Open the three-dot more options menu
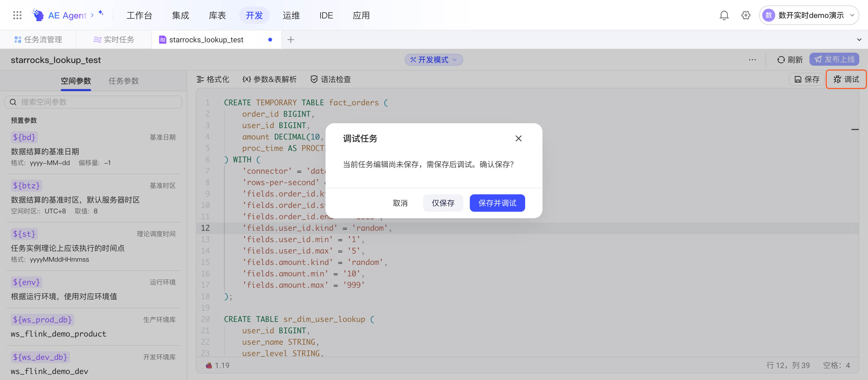Screen dimensions: 868x380 [752, 60]
